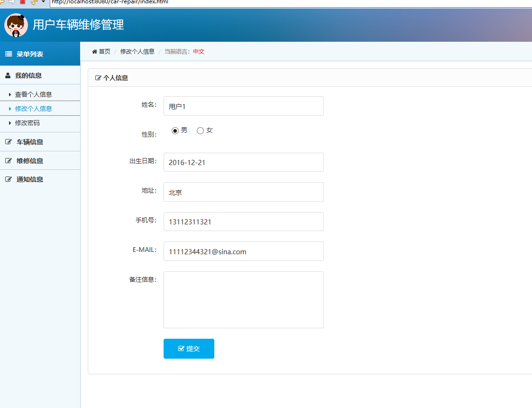Click the edit icon on the 个人信息 panel header
Viewport: 532px width, 408px height.
(x=98, y=77)
